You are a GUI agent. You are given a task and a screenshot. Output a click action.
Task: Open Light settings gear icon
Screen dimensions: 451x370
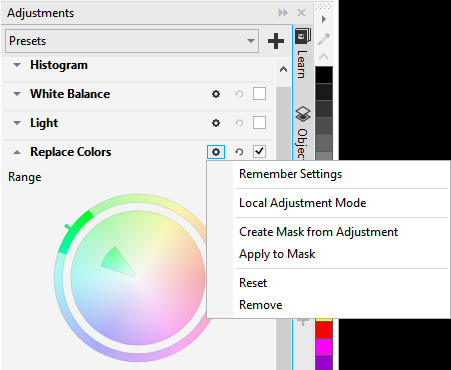pos(216,123)
